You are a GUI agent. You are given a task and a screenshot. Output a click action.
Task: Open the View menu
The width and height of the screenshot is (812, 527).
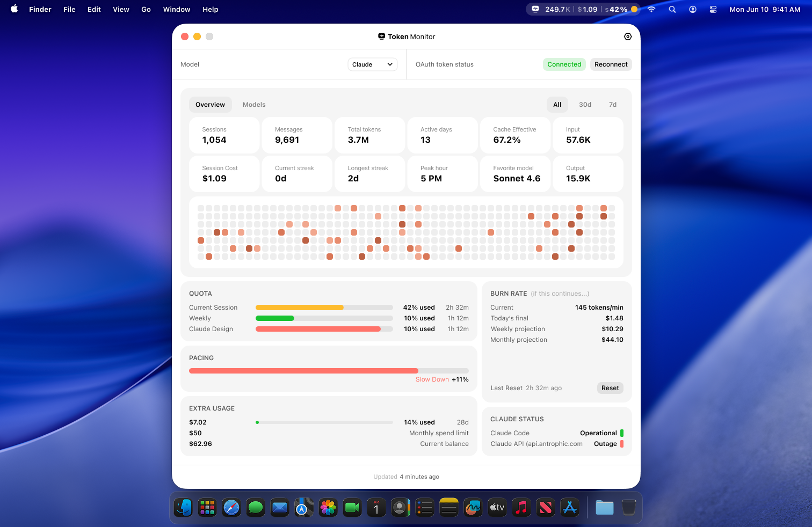pyautogui.click(x=121, y=9)
